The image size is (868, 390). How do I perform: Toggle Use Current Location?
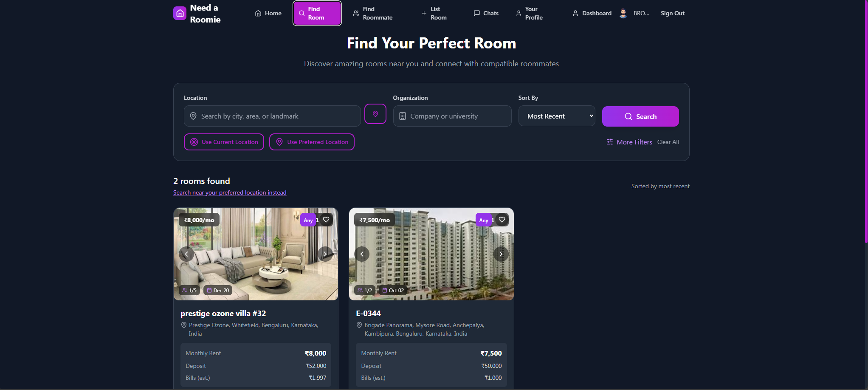coord(224,142)
